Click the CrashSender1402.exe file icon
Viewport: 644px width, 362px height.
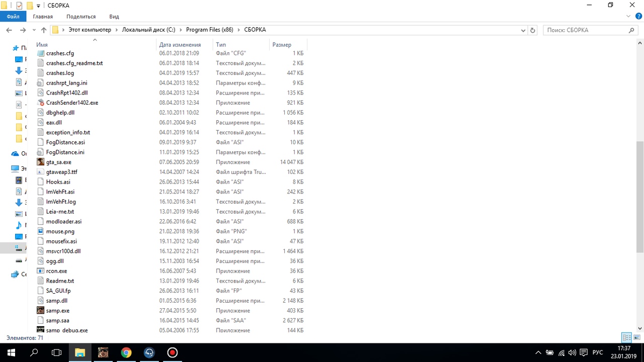41,103
